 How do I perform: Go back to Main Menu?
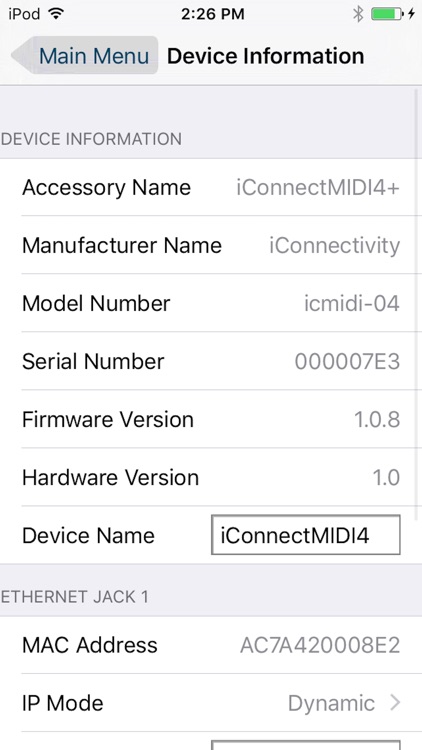(85, 55)
